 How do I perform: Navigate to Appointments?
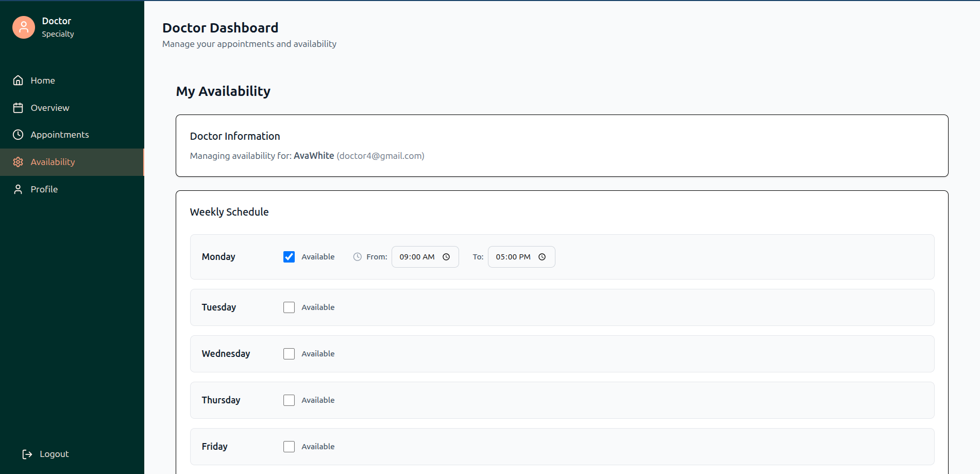click(x=72, y=135)
